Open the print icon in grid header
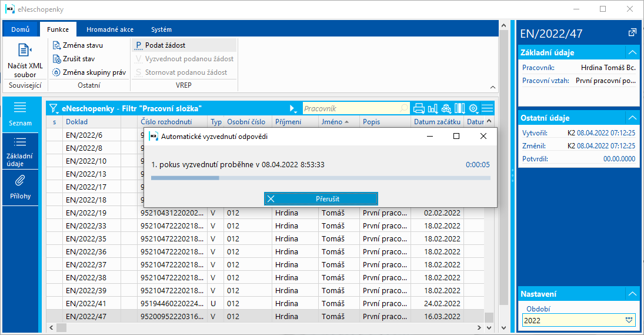This screenshot has height=335, width=644. [x=419, y=108]
